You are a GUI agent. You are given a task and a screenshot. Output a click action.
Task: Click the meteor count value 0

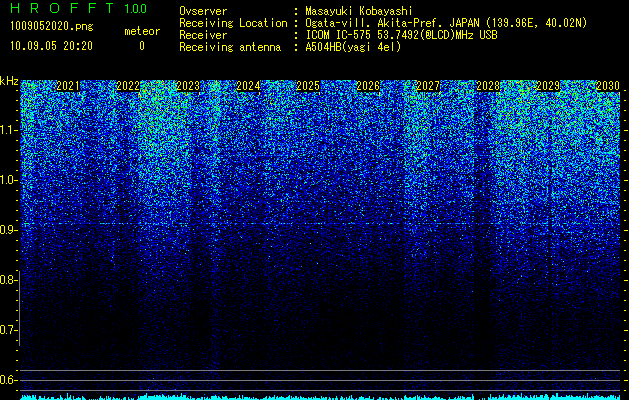tap(142, 46)
